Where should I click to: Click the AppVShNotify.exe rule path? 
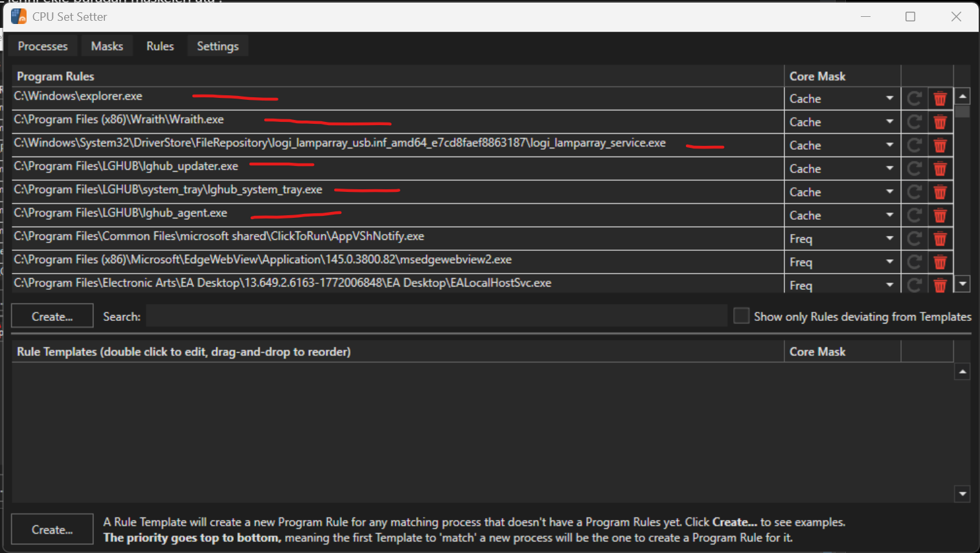[219, 236]
